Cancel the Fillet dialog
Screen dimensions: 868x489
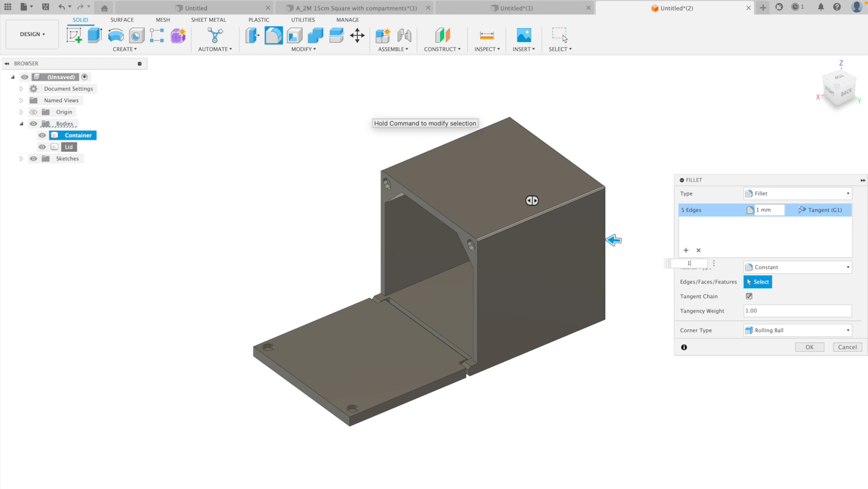tap(847, 347)
